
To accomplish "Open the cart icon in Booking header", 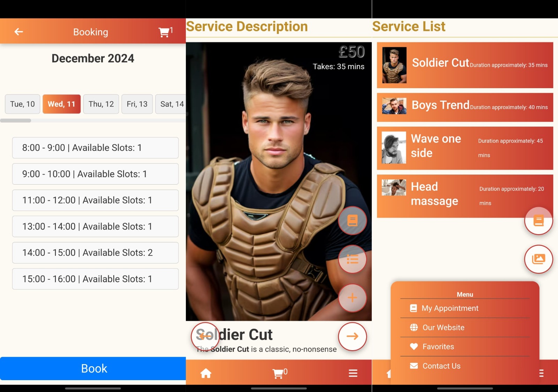I will 165,32.
